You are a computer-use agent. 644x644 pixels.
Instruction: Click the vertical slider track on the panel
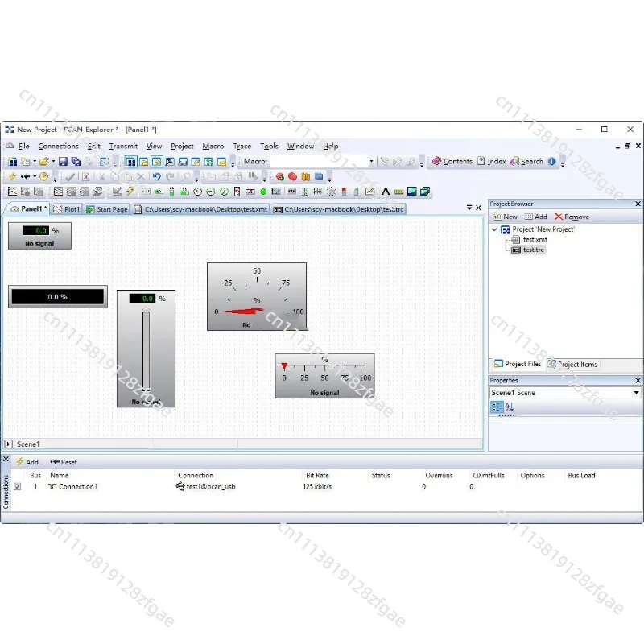pyautogui.click(x=146, y=350)
